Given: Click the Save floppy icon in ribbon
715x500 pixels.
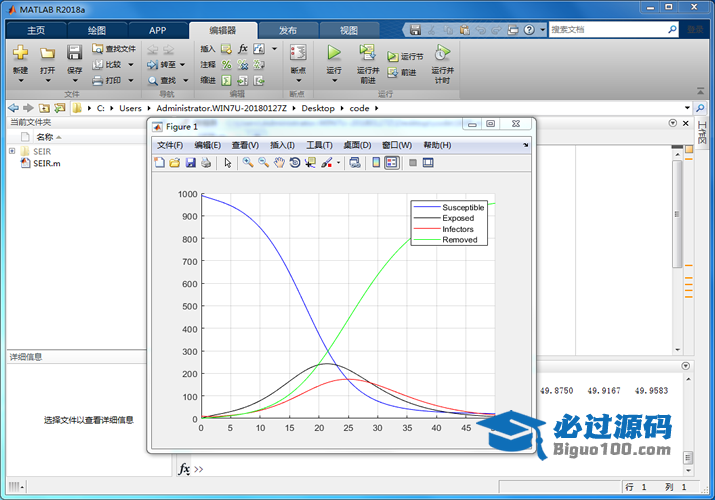Looking at the screenshot, I should [74, 52].
